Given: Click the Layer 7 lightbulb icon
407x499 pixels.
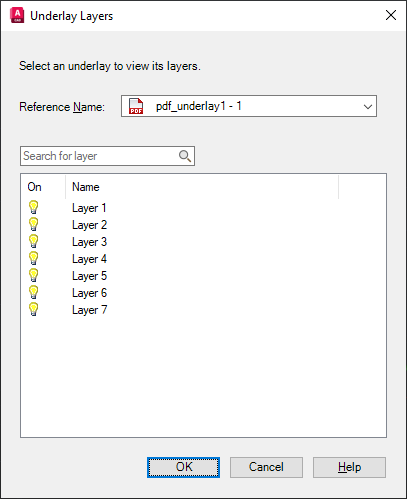Looking at the screenshot, I should [34, 309].
